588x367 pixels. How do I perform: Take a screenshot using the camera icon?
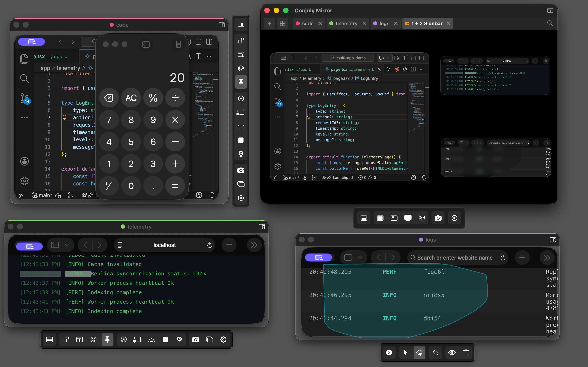pyautogui.click(x=438, y=218)
